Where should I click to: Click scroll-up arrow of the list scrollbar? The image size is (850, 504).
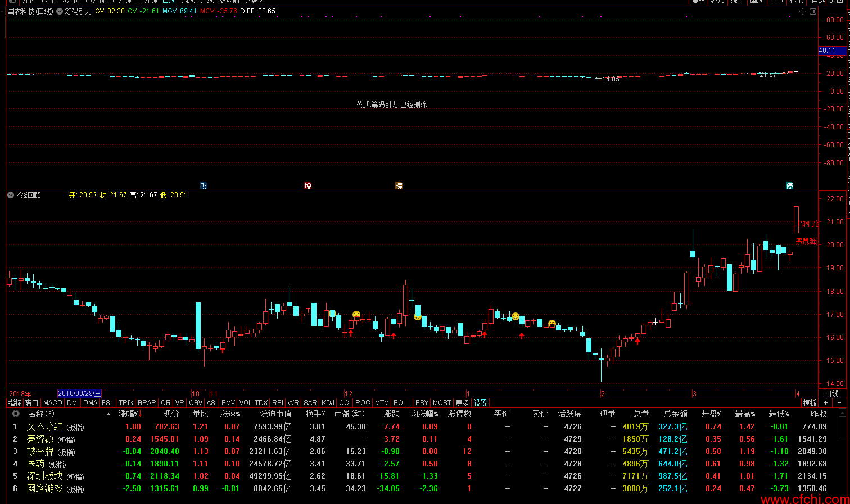pos(842,413)
